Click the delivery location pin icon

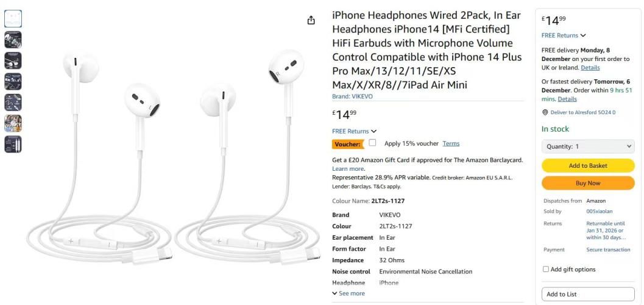[x=545, y=112]
